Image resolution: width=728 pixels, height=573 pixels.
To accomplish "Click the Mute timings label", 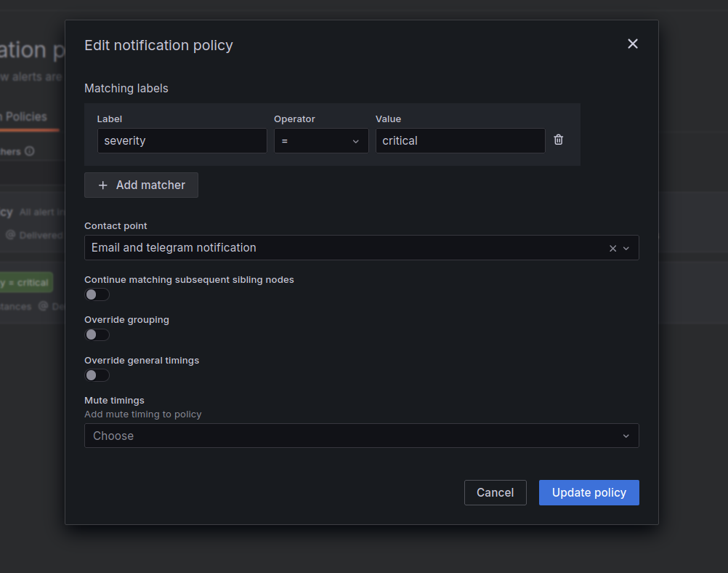I will [x=114, y=400].
